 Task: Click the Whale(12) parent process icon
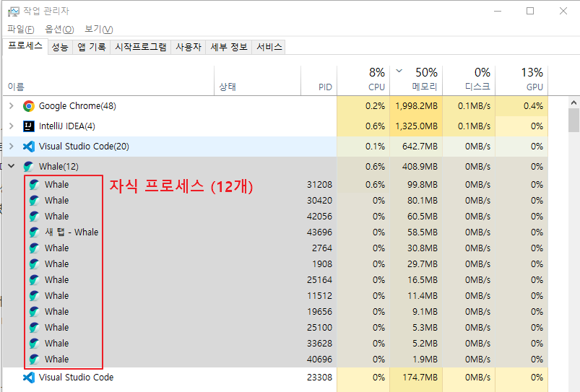click(29, 167)
